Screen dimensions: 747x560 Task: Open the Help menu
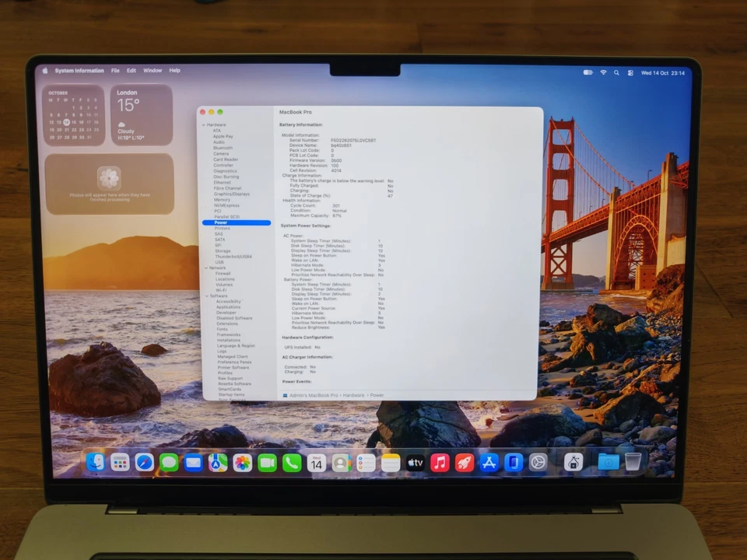click(175, 71)
